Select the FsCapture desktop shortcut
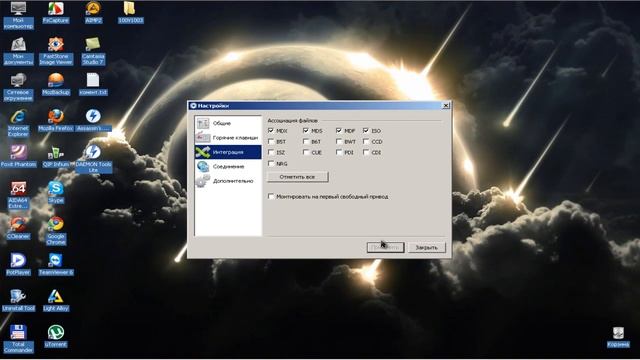The image size is (640, 360). (56, 12)
